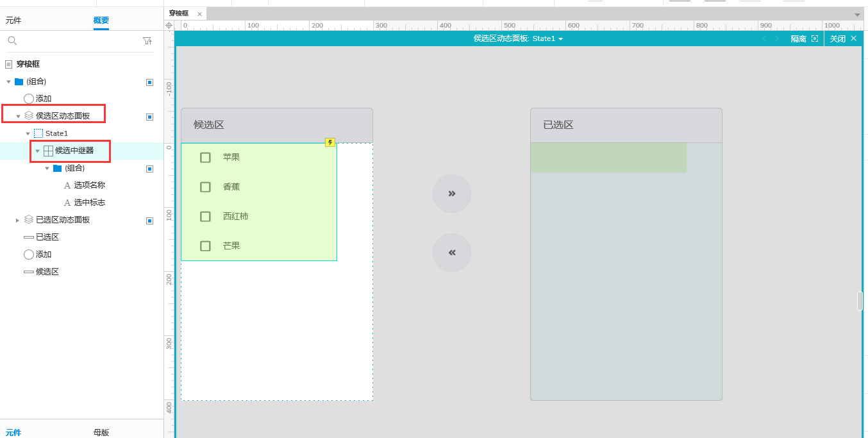Collapse the State1 tree arrow
The width and height of the screenshot is (868, 438).
28,133
